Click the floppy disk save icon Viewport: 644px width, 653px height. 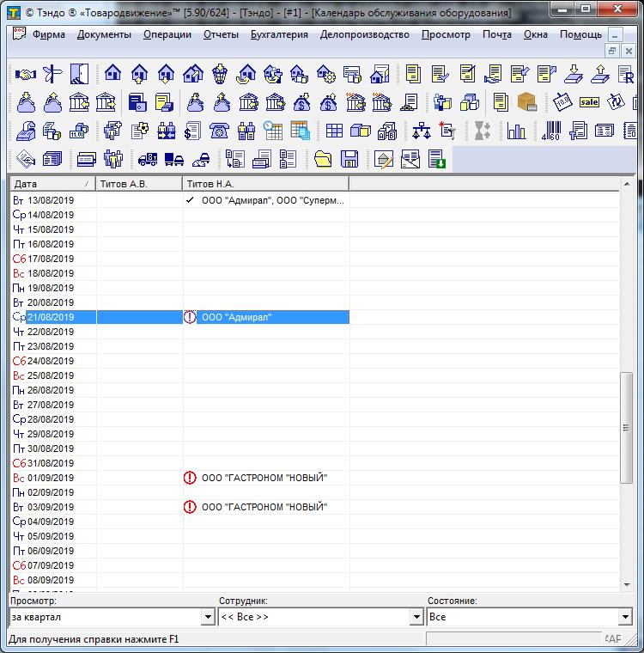(x=349, y=159)
